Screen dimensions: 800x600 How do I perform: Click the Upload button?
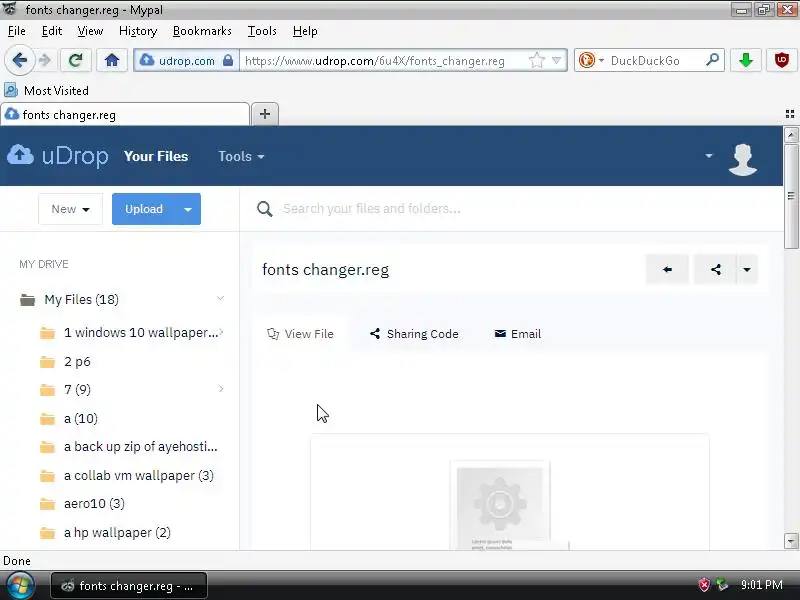[144, 209]
